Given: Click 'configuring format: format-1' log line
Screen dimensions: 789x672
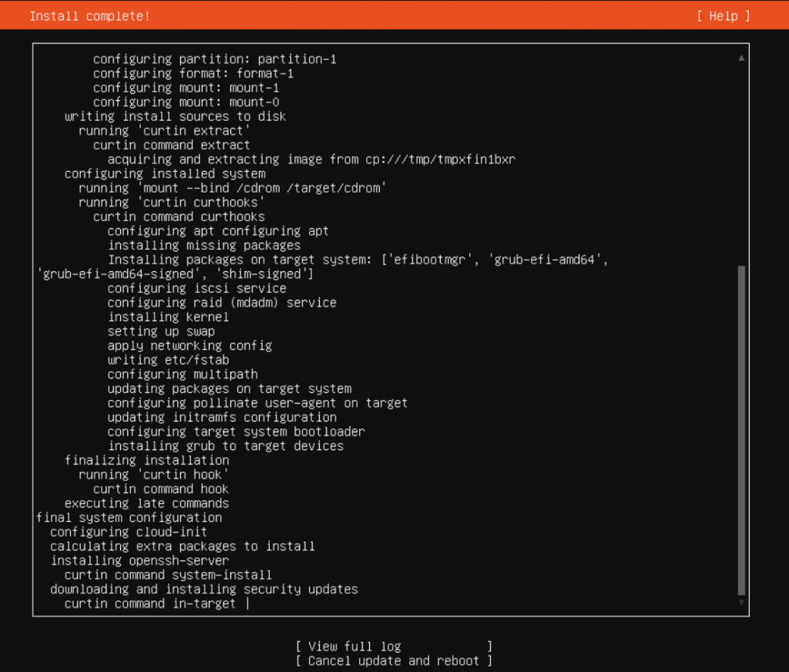Looking at the screenshot, I should (193, 73).
